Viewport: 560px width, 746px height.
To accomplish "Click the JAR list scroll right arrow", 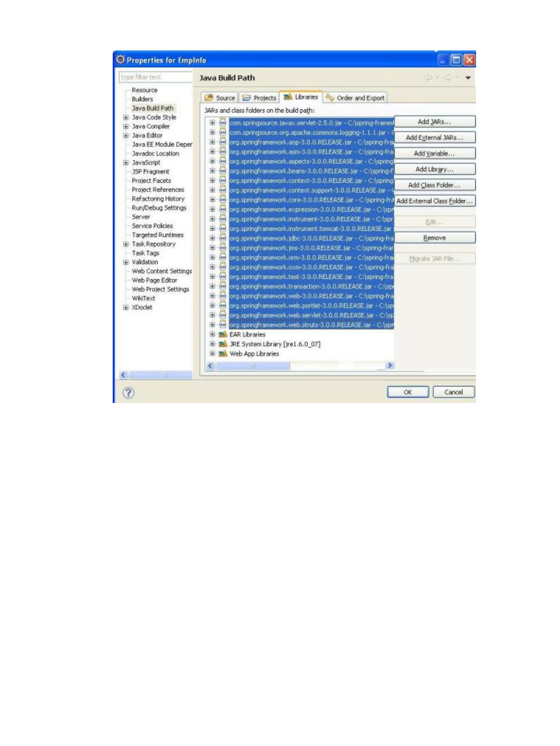I will [x=389, y=365].
